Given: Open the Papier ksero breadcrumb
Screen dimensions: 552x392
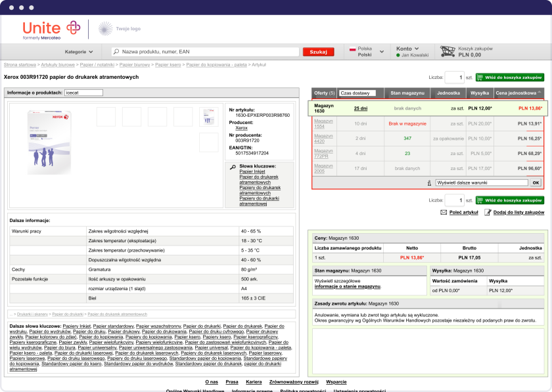Looking at the screenshot, I should 168,65.
